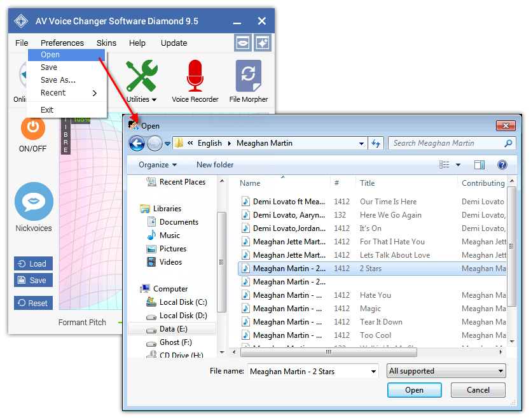Image resolution: width=531 pixels, height=420 pixels.
Task: Open the Ghost (F:) drive
Action: coord(169,342)
